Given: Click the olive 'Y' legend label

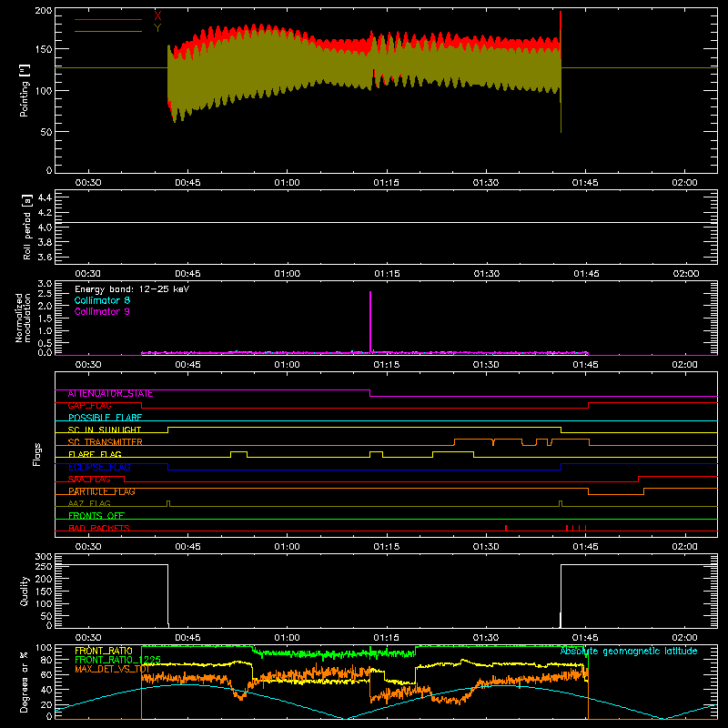Looking at the screenshot, I should click(157, 28).
